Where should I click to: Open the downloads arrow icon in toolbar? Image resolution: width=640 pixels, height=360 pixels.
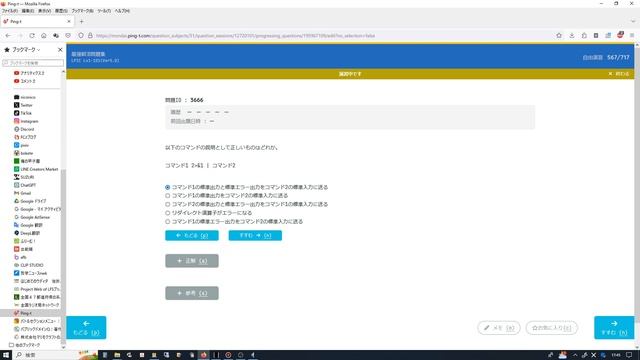(572, 36)
